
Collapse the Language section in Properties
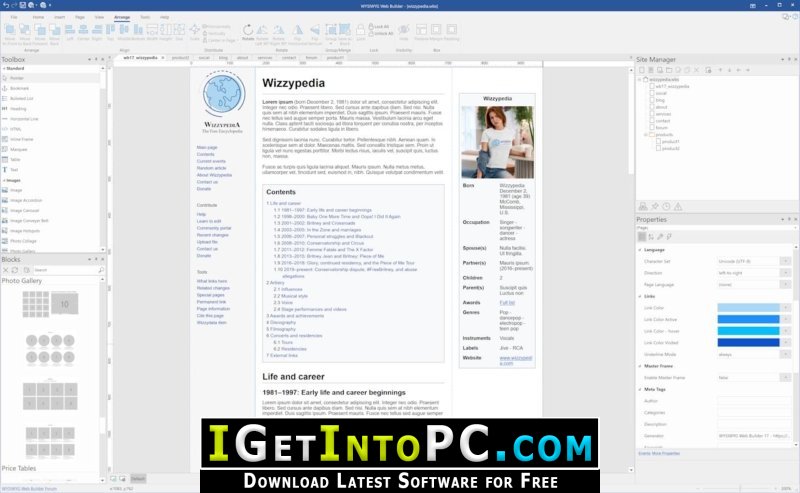640,250
